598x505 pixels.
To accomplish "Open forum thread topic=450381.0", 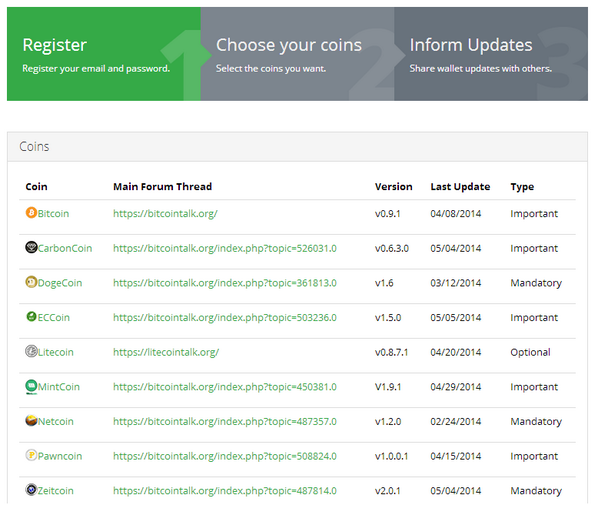I will tap(225, 387).
